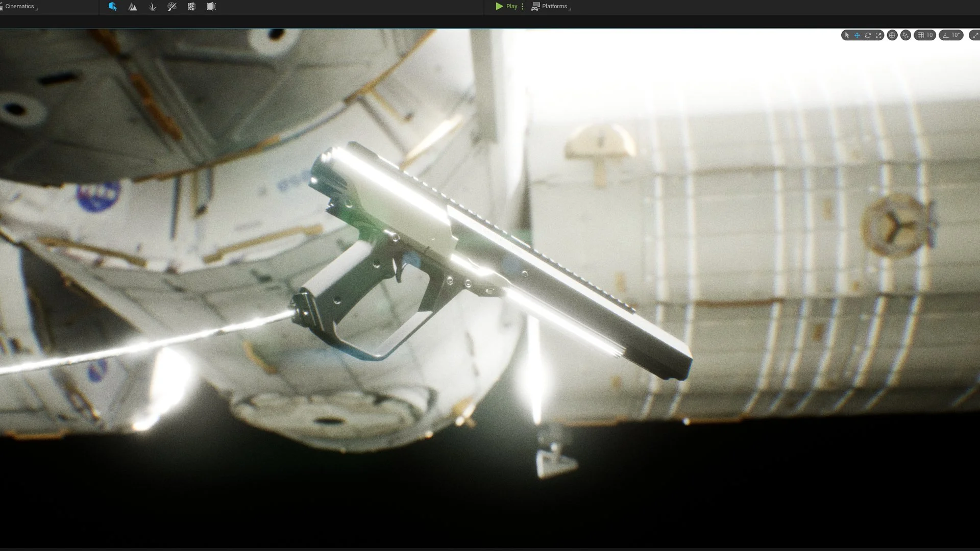This screenshot has width=980, height=551.
Task: Start Play in editor
Action: point(506,7)
